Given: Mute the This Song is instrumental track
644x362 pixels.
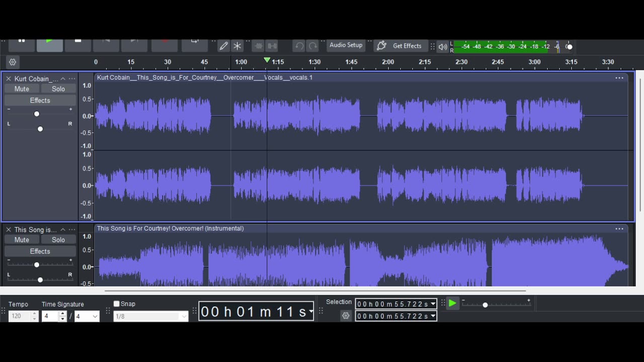Looking at the screenshot, I should 22,240.
